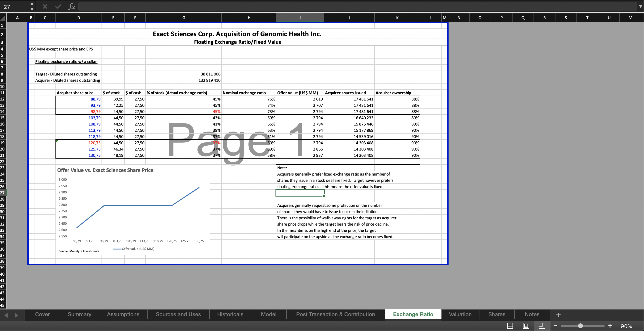Click the 90% zoom level
644x331 pixels.
(626, 326)
